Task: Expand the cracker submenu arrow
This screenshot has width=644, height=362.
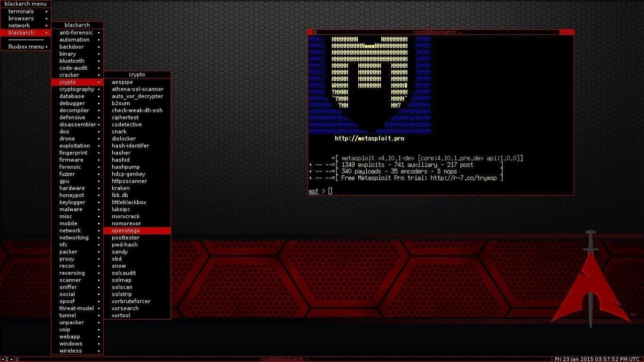Action: point(99,75)
